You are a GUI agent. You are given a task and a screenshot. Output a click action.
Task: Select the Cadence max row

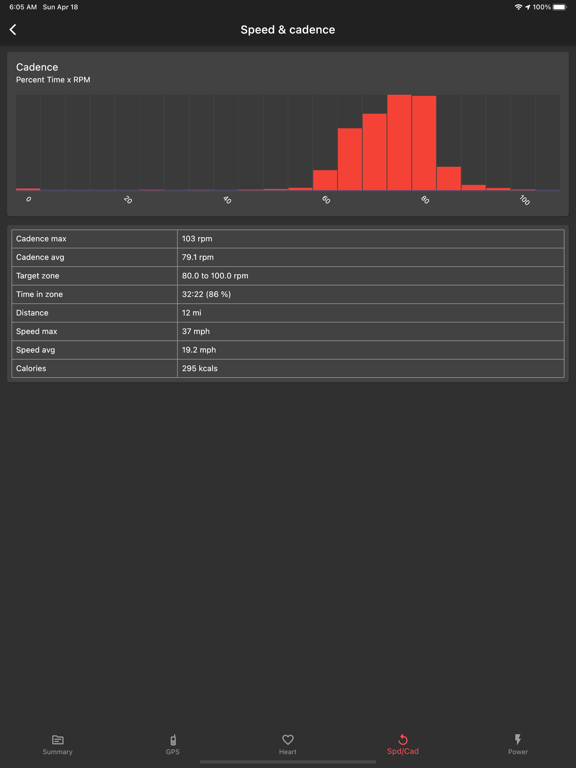tap(288, 239)
